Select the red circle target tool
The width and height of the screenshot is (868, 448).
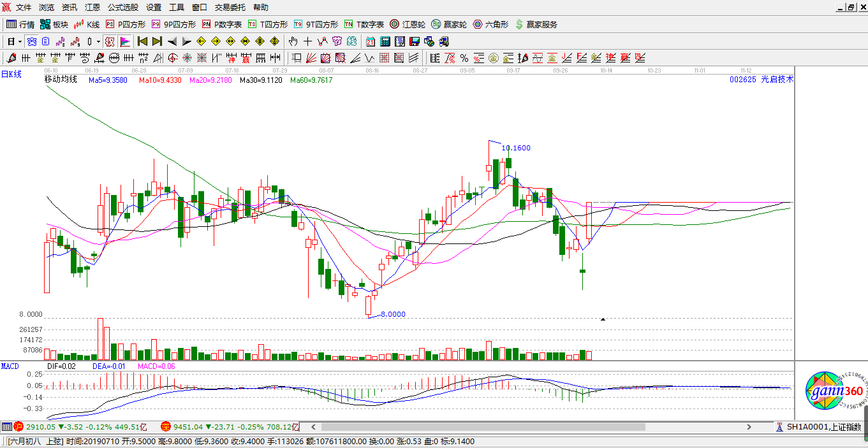(x=173, y=58)
